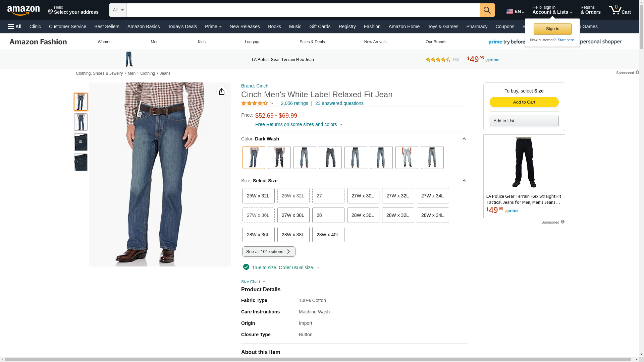Choose the light wash color swatch

coord(407,158)
